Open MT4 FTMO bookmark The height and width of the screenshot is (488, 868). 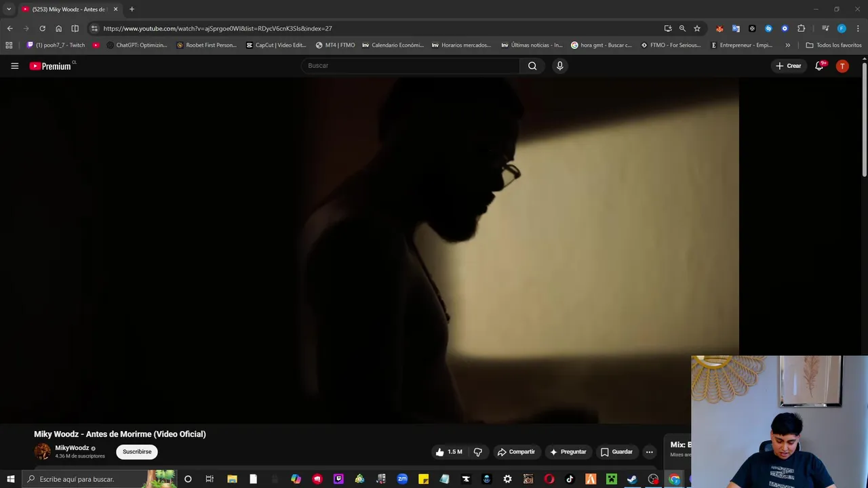point(335,45)
